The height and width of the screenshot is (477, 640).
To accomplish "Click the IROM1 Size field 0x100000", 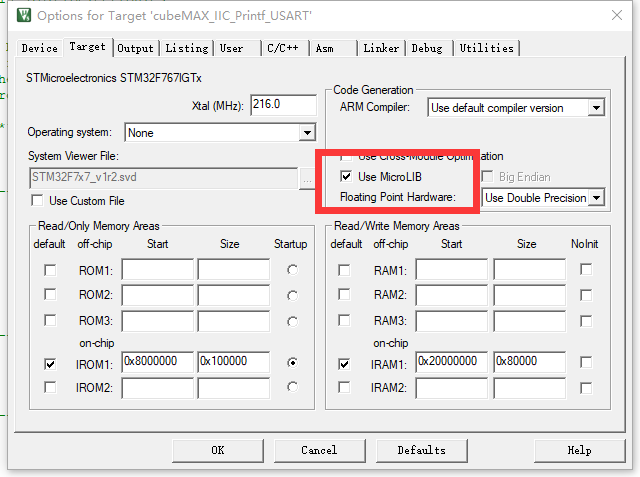I will (x=234, y=362).
